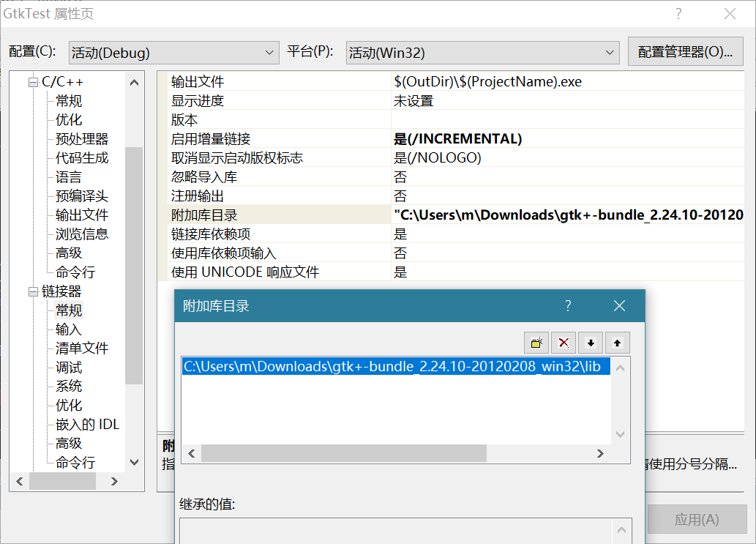Click the new line folder icon
The width and height of the screenshot is (756, 544).
(536, 343)
